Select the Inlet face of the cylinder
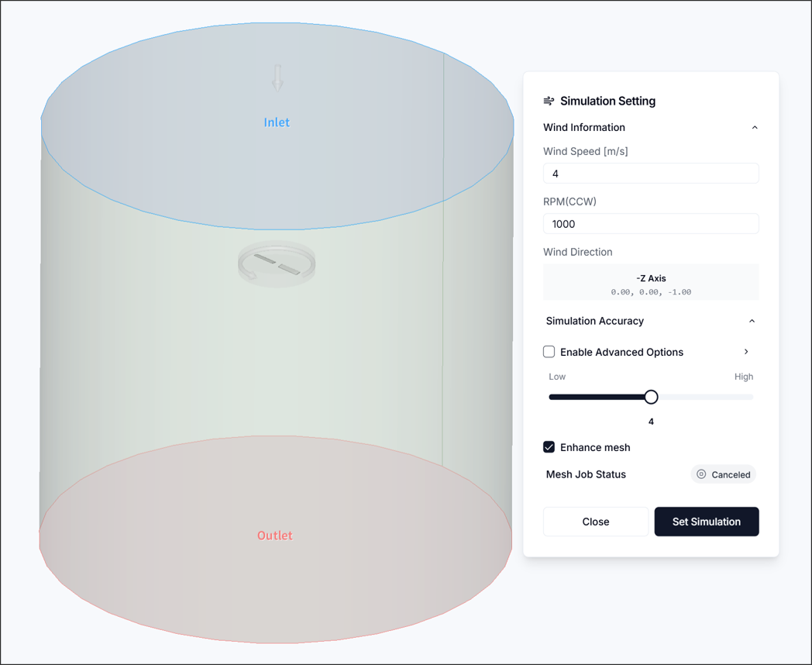Screen dimensions: 812x665 click(277, 122)
